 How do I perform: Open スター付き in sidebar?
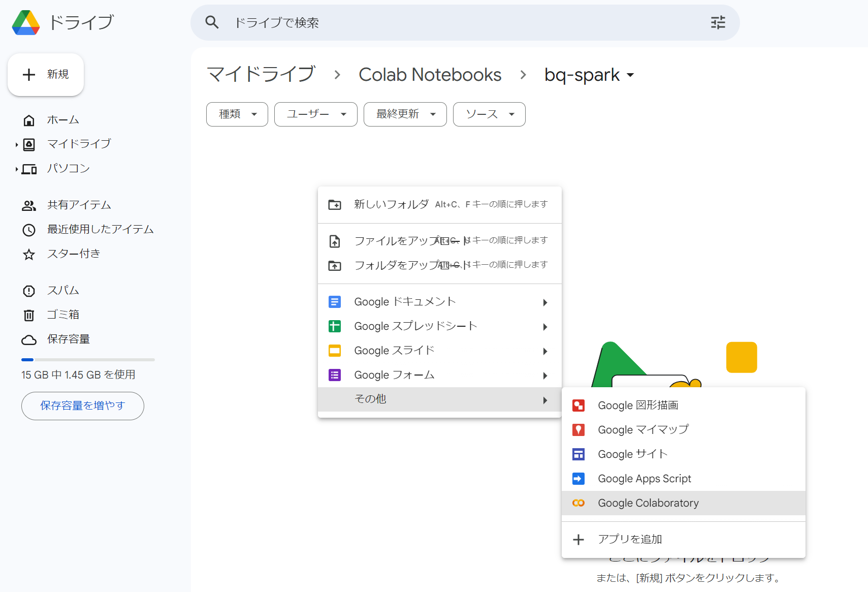74,255
